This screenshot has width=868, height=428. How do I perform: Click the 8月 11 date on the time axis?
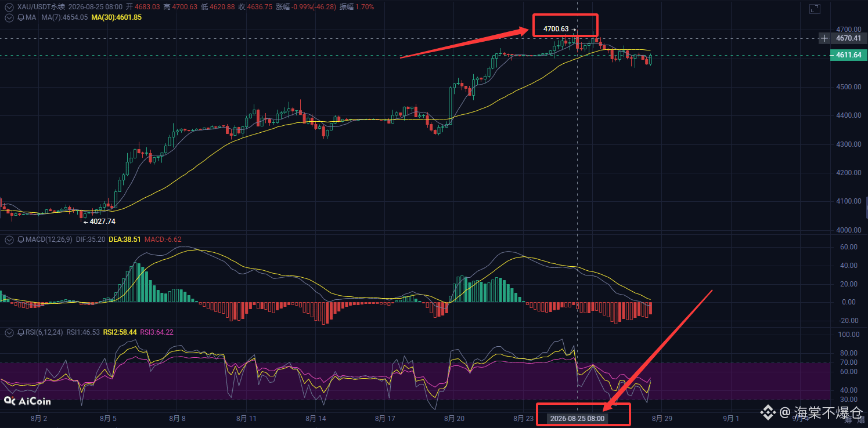[246, 419]
